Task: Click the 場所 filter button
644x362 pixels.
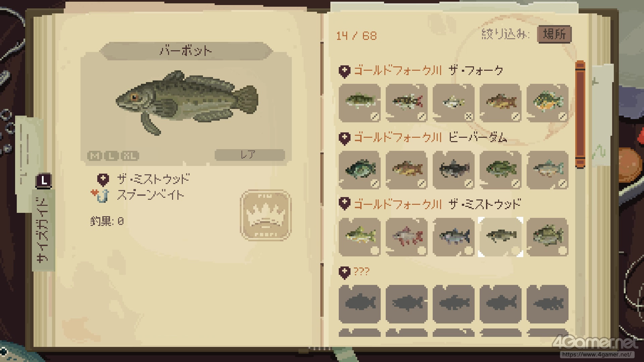Action: [x=554, y=34]
